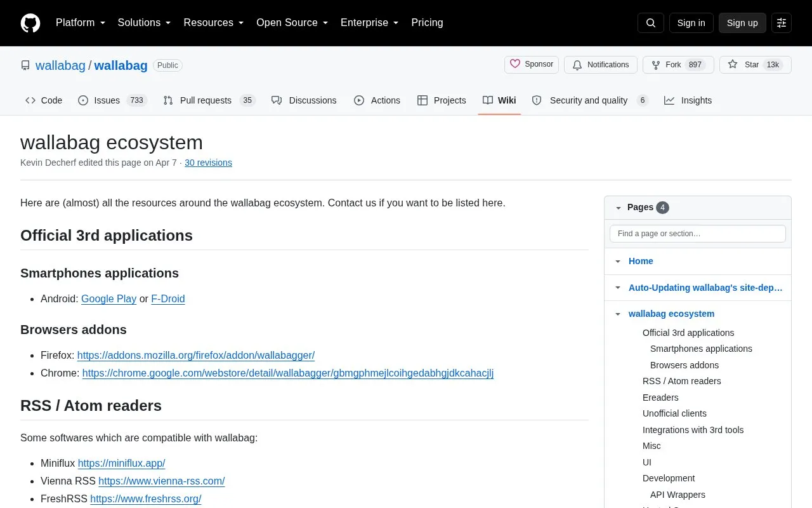Click the Sign up button
812x508 pixels.
(742, 23)
